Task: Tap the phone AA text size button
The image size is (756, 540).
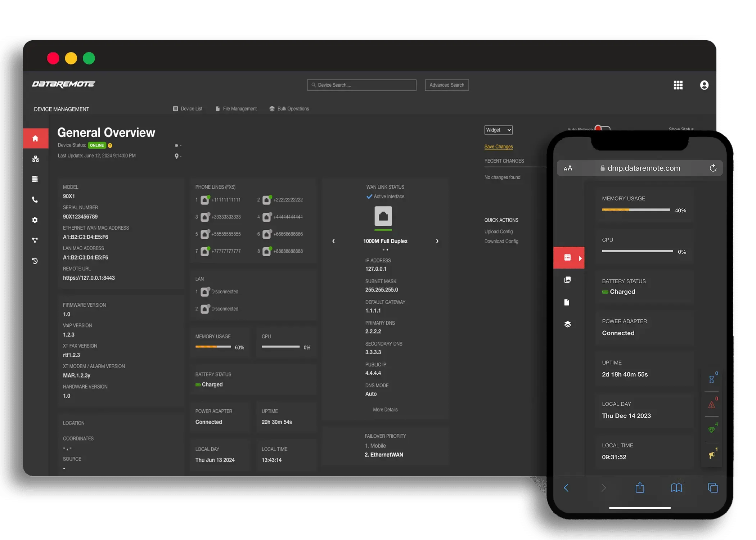Action: click(x=568, y=168)
